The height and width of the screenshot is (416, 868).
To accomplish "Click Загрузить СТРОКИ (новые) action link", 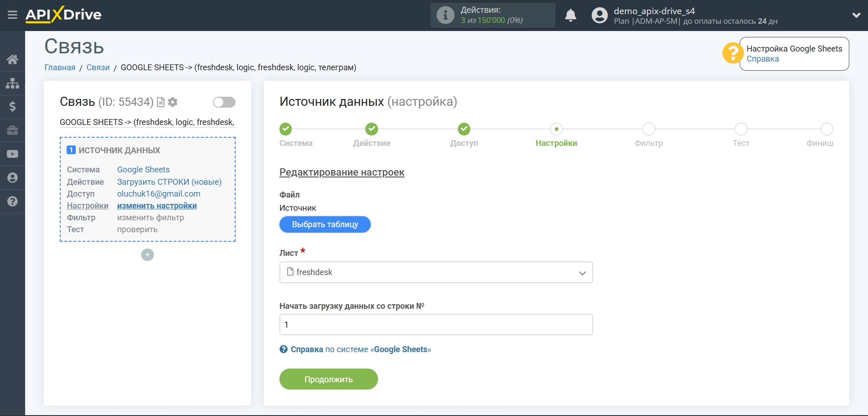I will click(x=169, y=182).
